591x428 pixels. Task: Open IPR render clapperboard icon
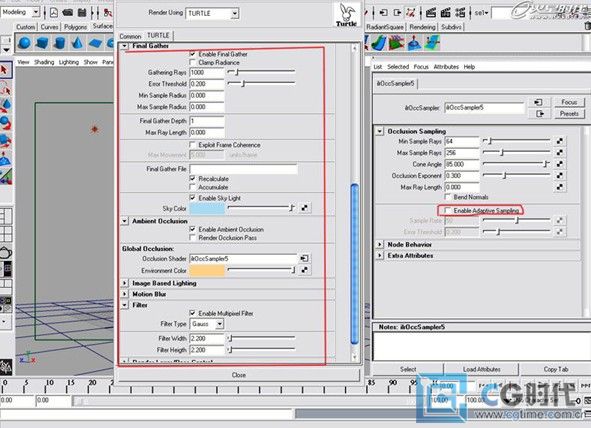coord(446,13)
